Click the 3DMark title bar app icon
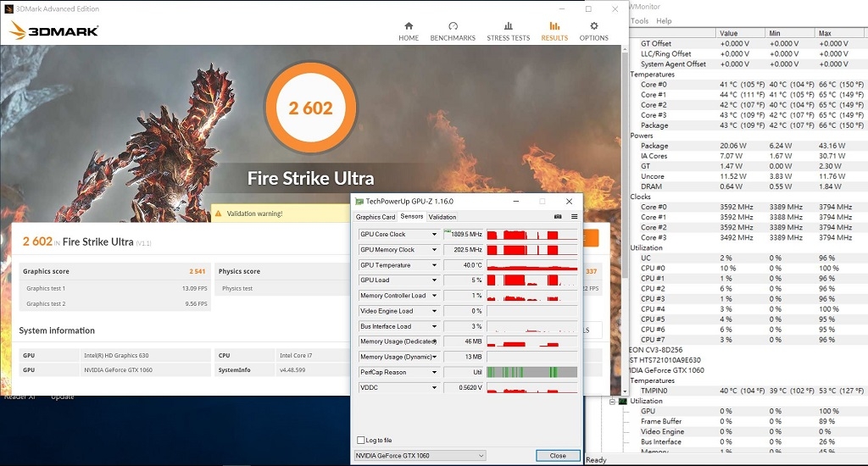Image resolution: width=868 pixels, height=466 pixels. pyautogui.click(x=8, y=8)
